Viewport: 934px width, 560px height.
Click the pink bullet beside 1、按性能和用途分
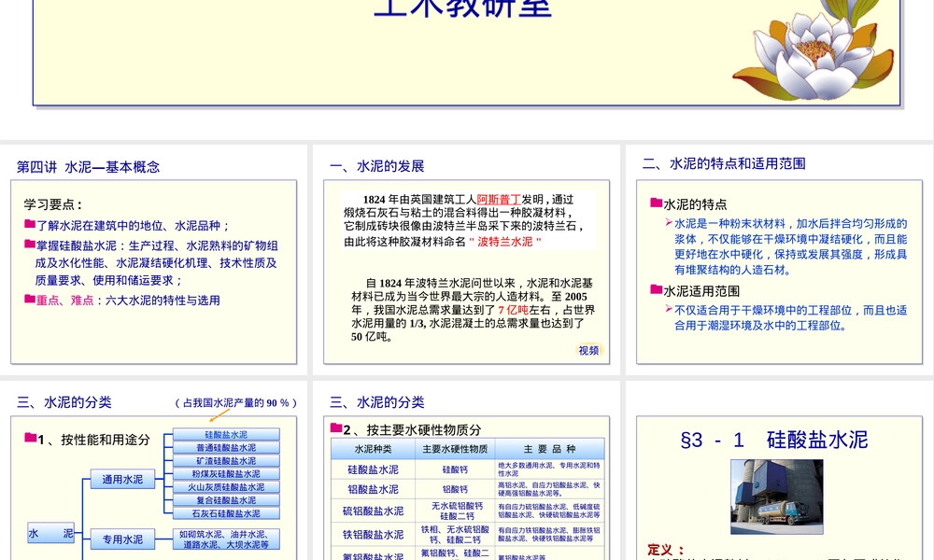[31, 438]
